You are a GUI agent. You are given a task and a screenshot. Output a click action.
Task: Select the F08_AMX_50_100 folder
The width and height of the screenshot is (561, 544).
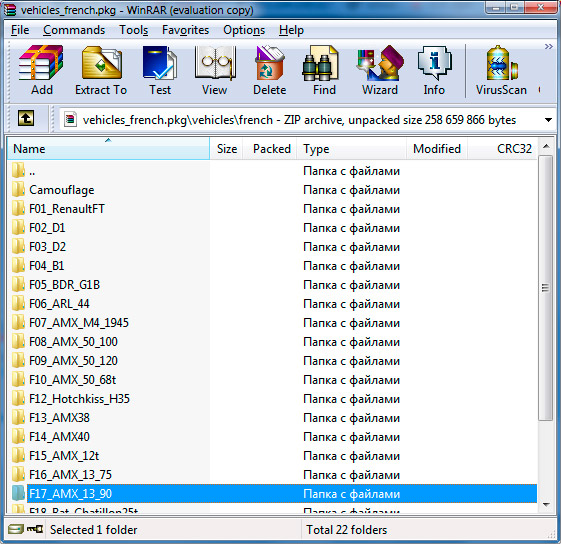pos(272,342)
